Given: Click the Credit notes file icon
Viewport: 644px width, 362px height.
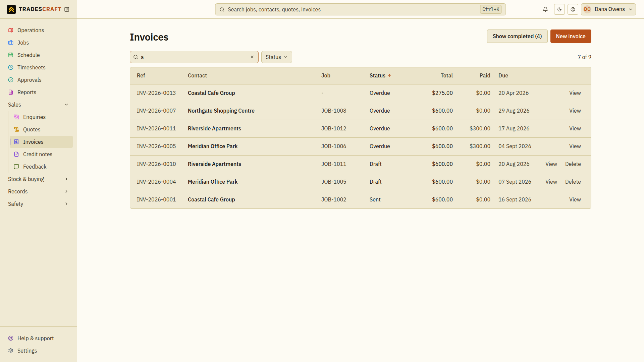Looking at the screenshot, I should (x=16, y=154).
